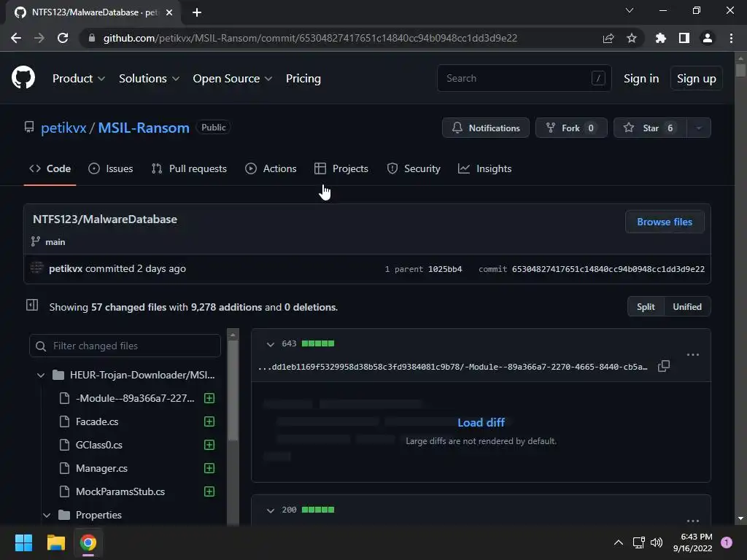Image resolution: width=747 pixels, height=560 pixels.
Task: Expand the Solutions menu
Action: tap(149, 79)
